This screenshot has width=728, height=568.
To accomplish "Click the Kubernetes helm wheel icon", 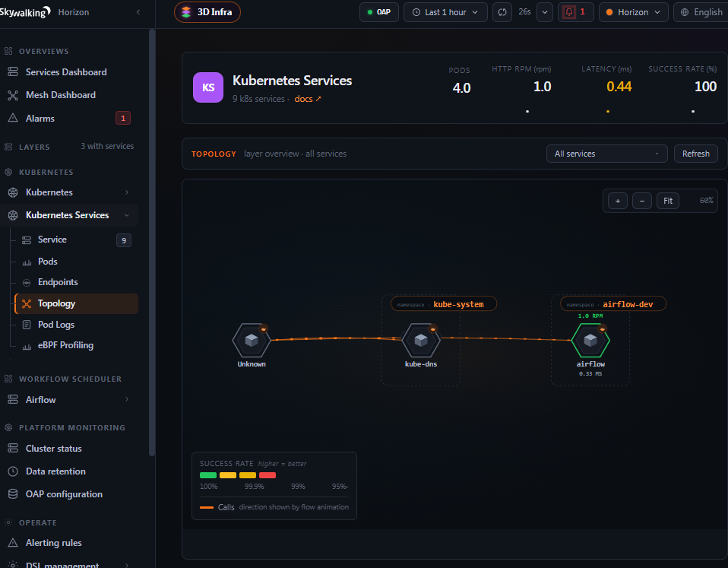I will 13,192.
